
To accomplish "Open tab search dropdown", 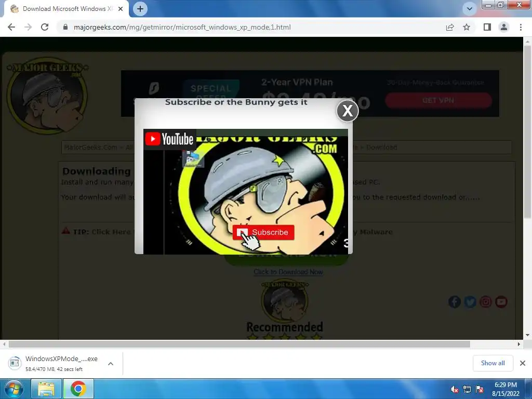I will coord(470,9).
